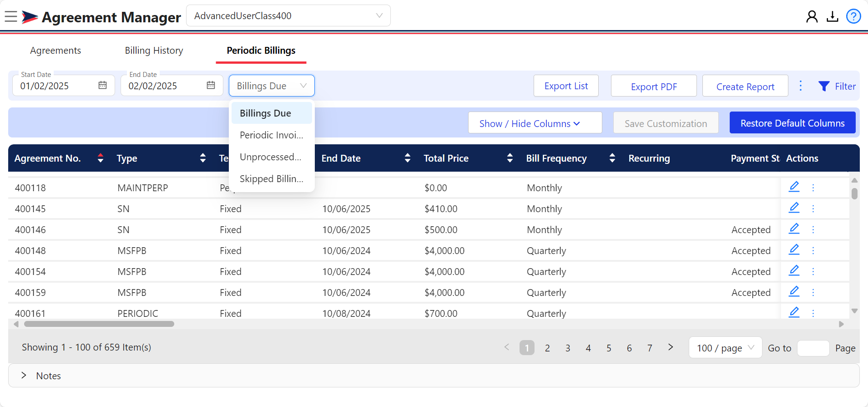Click agreement number 400146 cell
This screenshot has height=407, width=868.
coord(30,229)
